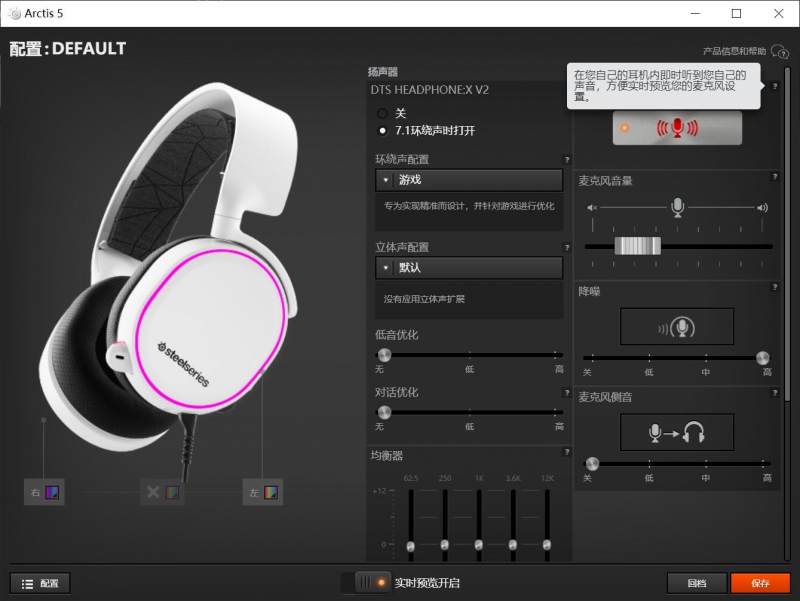Toggle the red microphone live preview button
This screenshot has width=800, height=601.
click(x=677, y=128)
